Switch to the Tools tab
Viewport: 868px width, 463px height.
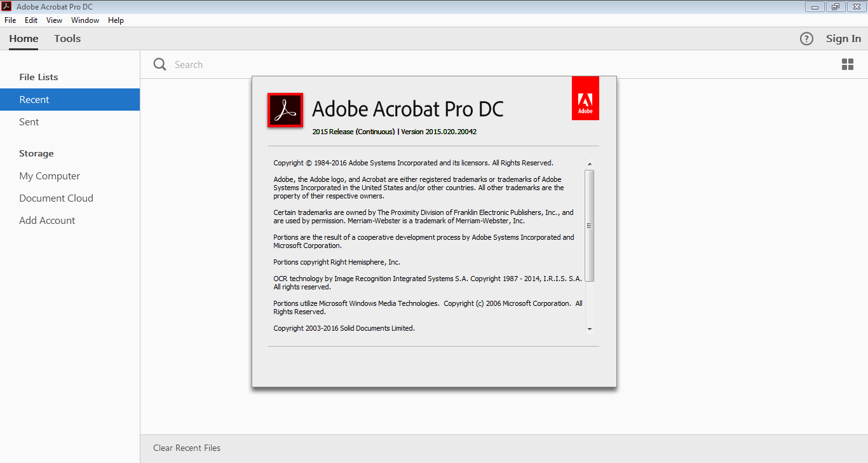(67, 39)
